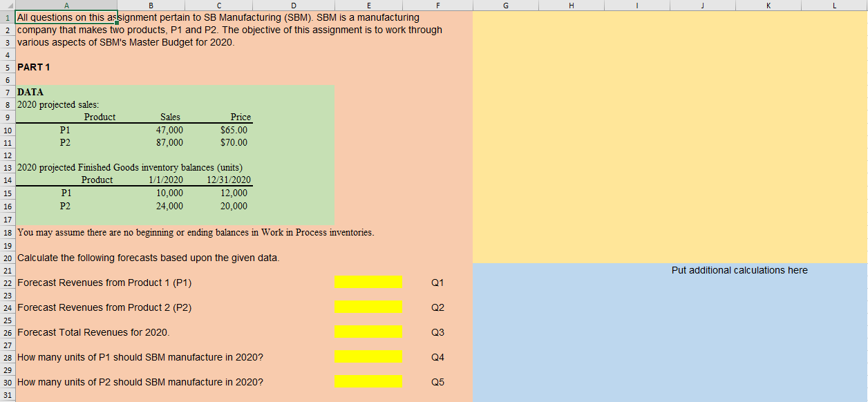Select cell A1 with the assignment instructions
The width and height of the screenshot is (868, 402).
tap(66, 17)
